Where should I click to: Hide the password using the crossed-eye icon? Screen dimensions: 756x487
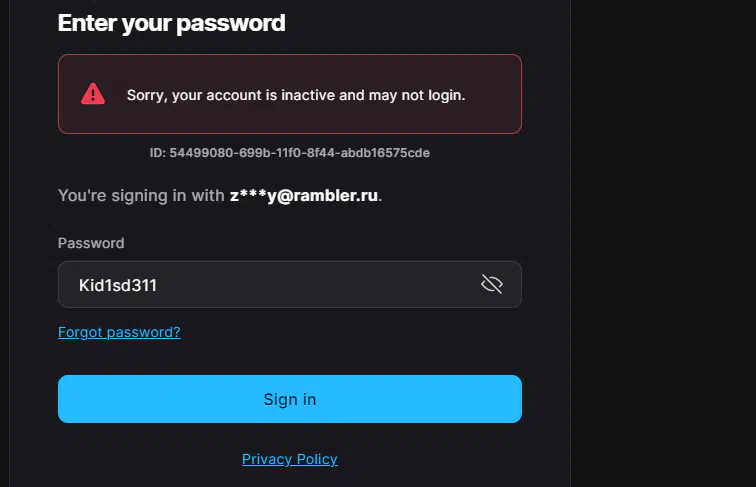[492, 284]
